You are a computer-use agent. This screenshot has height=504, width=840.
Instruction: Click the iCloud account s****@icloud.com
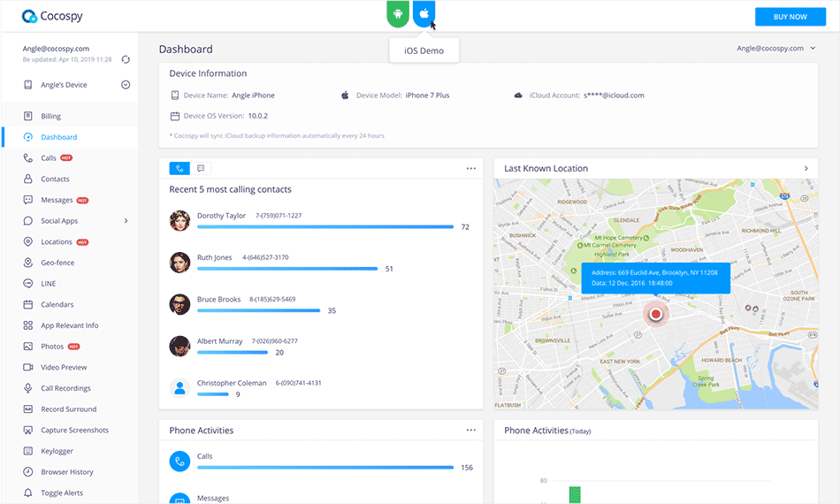614,95
